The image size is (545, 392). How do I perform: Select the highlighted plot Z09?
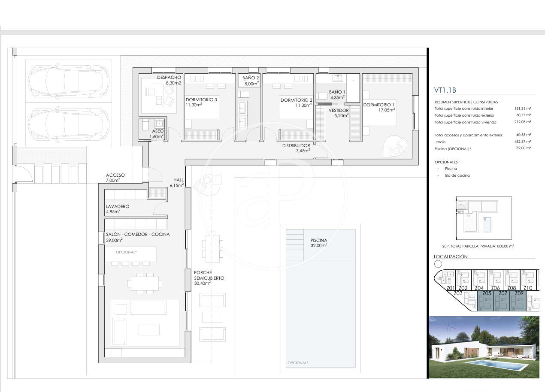(x=518, y=301)
